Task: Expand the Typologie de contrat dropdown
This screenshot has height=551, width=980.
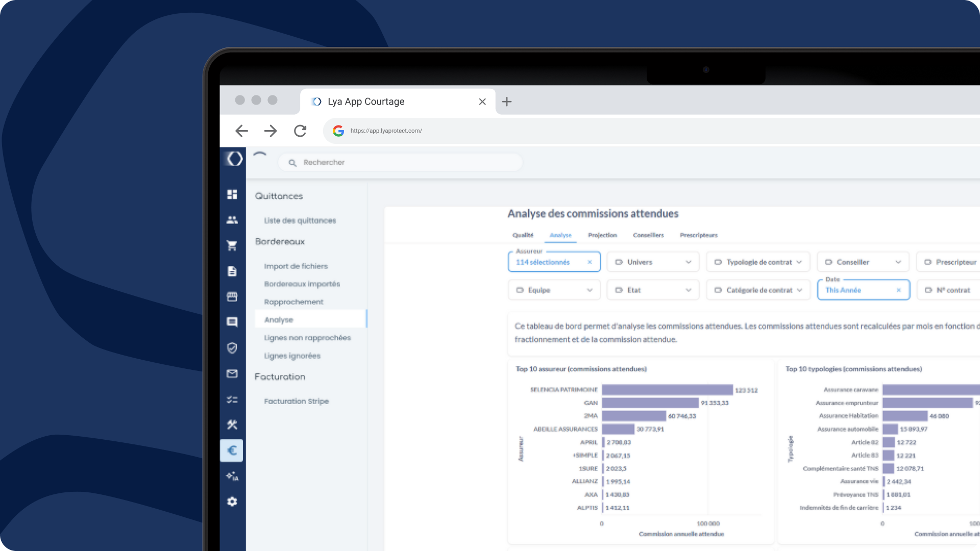Action: click(x=758, y=262)
